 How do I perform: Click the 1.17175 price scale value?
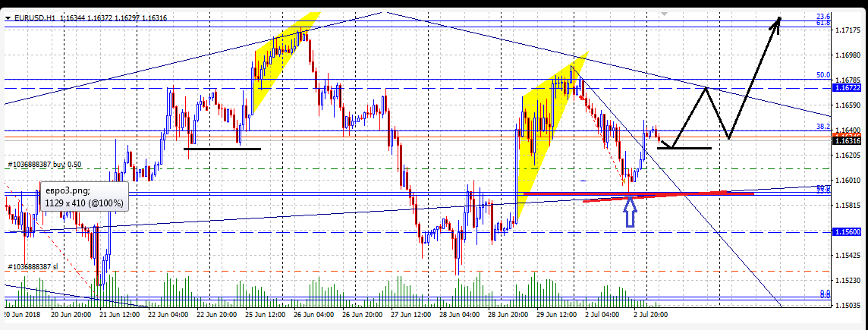click(847, 30)
